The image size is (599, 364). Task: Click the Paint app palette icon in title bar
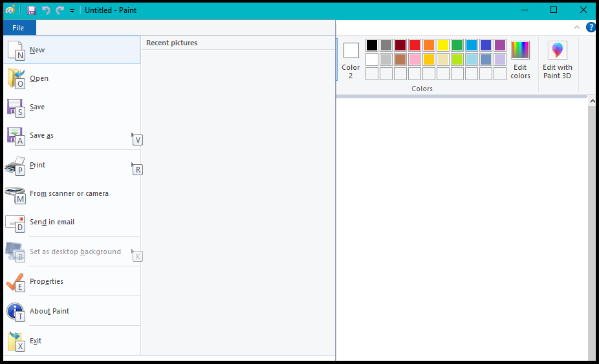point(10,10)
